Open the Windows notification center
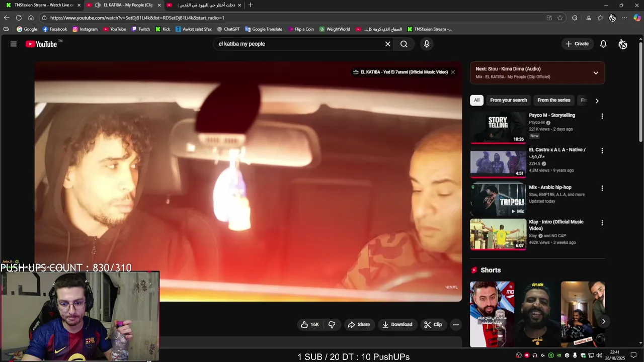 pyautogui.click(x=633, y=355)
